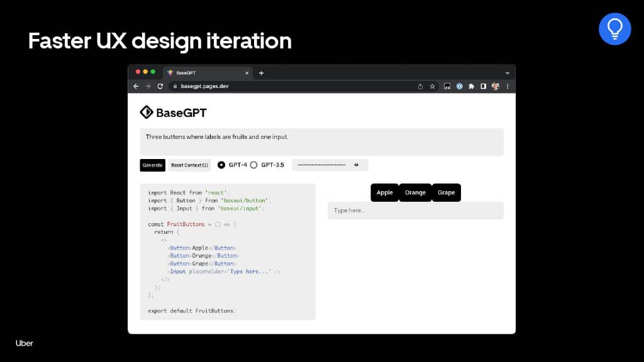This screenshot has height=362, width=644.
Task: Expand the tab search chevron
Action: (x=508, y=73)
